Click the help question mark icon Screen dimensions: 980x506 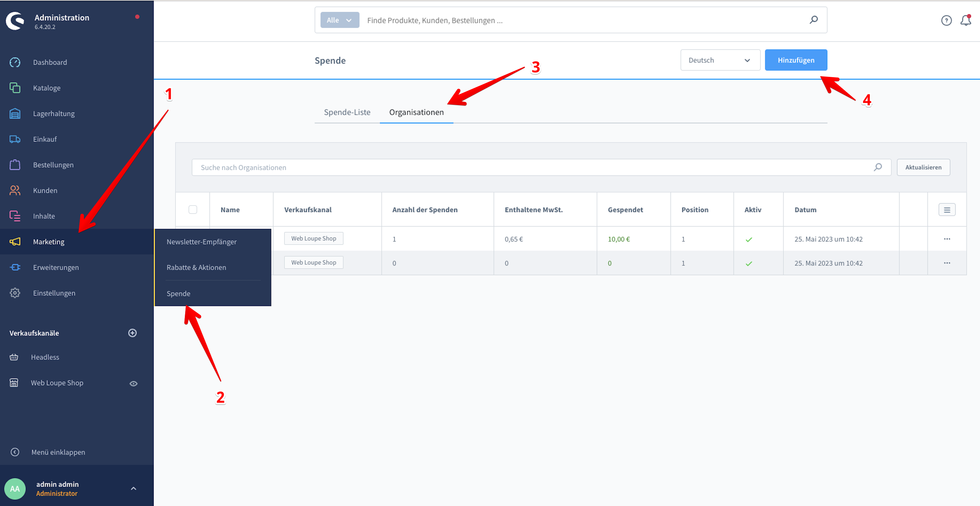(946, 20)
